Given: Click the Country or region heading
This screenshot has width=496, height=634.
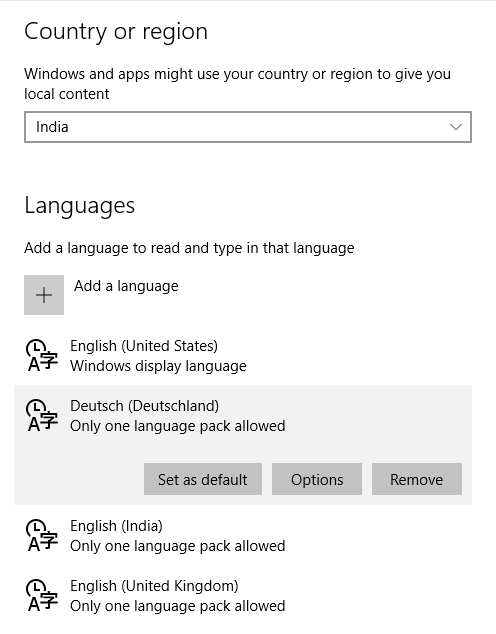Looking at the screenshot, I should [x=116, y=32].
